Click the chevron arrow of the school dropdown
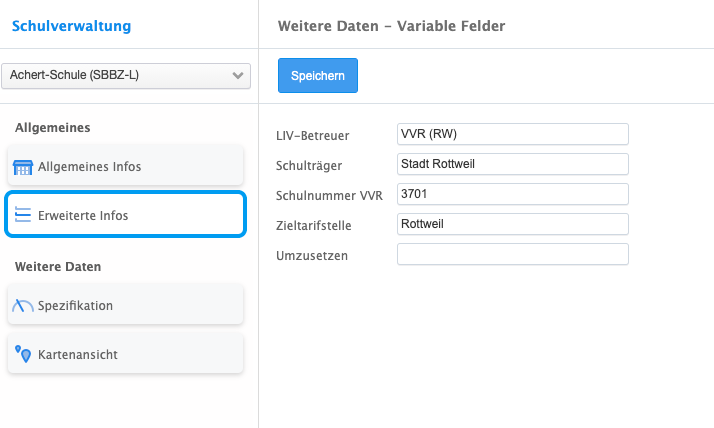Screen dimensions: 714x428 237,75
